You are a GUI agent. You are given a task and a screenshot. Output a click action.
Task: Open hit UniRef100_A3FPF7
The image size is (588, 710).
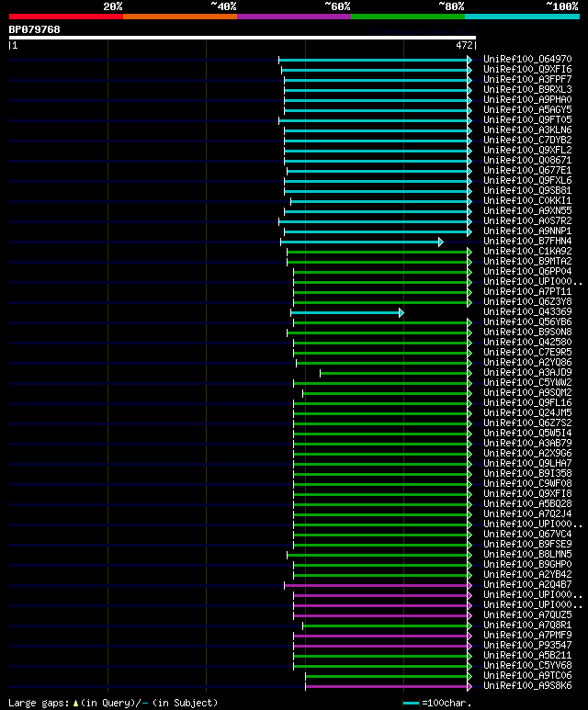[x=527, y=80]
